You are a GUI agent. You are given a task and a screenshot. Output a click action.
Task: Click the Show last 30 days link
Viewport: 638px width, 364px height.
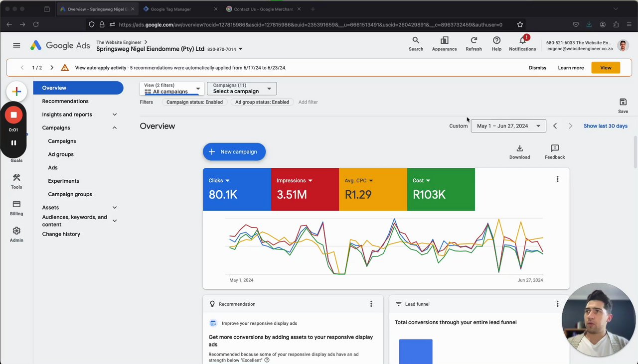pyautogui.click(x=606, y=126)
